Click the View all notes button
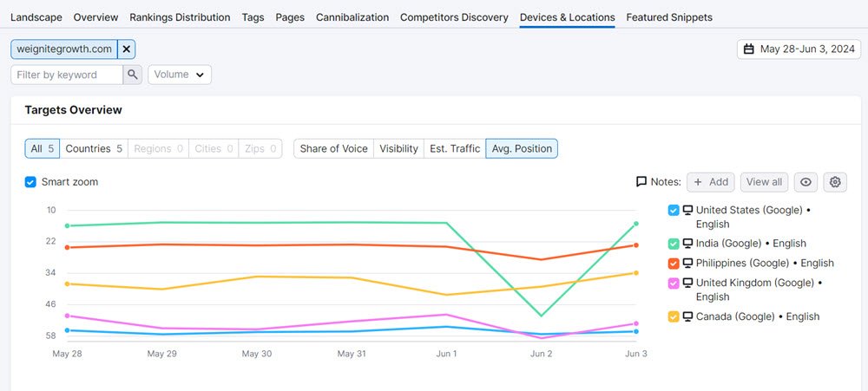This screenshot has width=868, height=391. 764,182
